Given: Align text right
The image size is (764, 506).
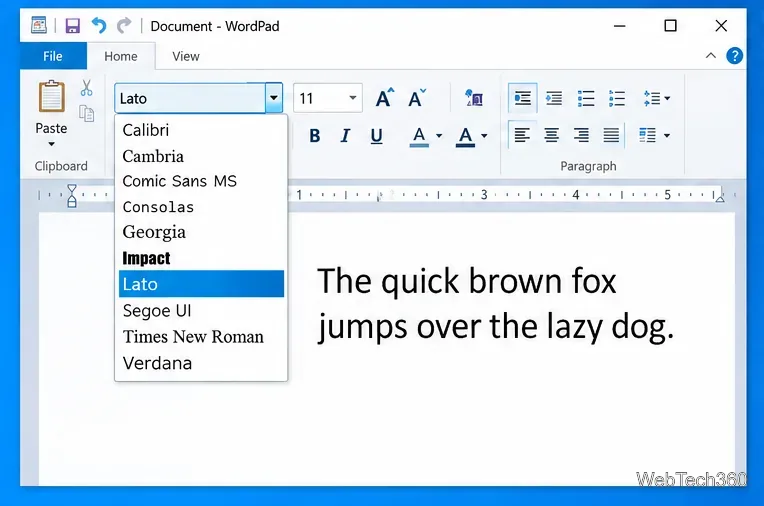Looking at the screenshot, I should tap(581, 135).
